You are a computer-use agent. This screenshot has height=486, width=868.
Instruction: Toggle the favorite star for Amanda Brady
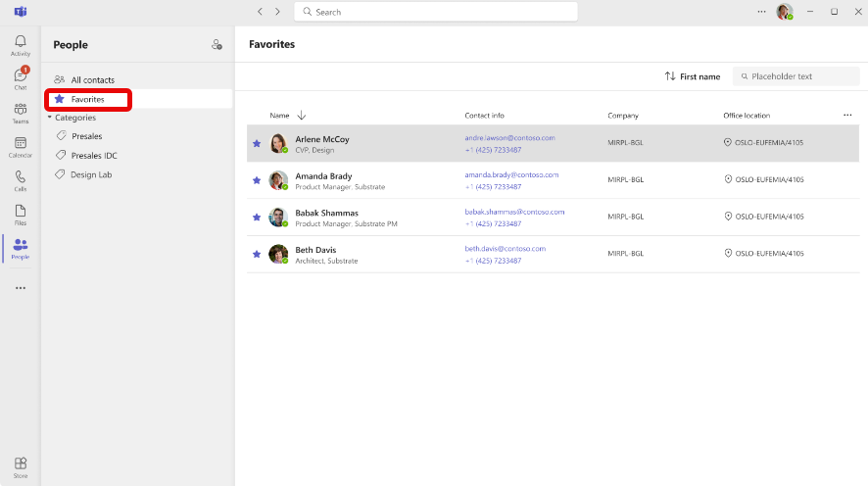click(x=257, y=180)
